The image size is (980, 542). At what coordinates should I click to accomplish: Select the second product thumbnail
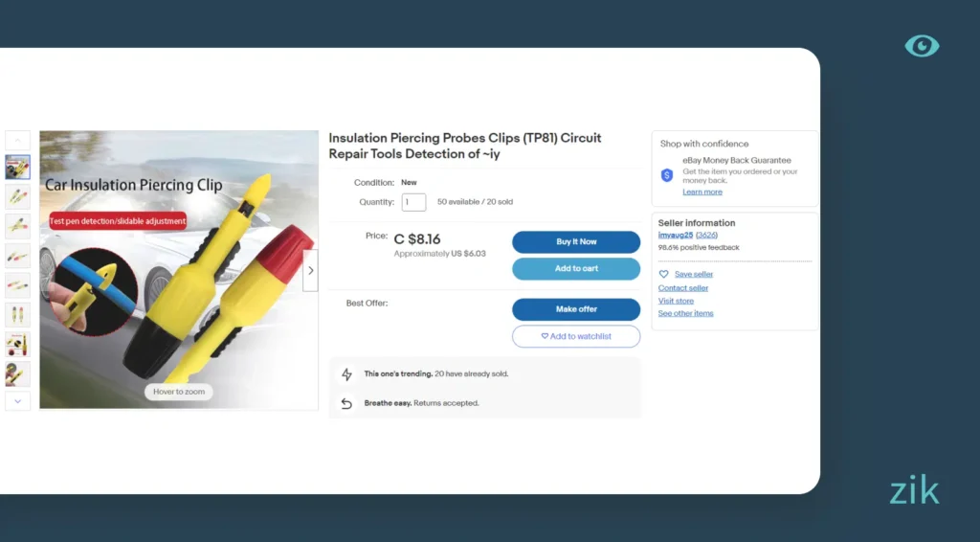click(x=18, y=196)
